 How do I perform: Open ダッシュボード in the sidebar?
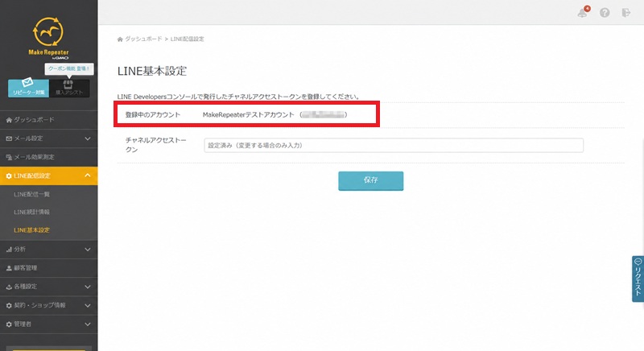click(x=48, y=120)
